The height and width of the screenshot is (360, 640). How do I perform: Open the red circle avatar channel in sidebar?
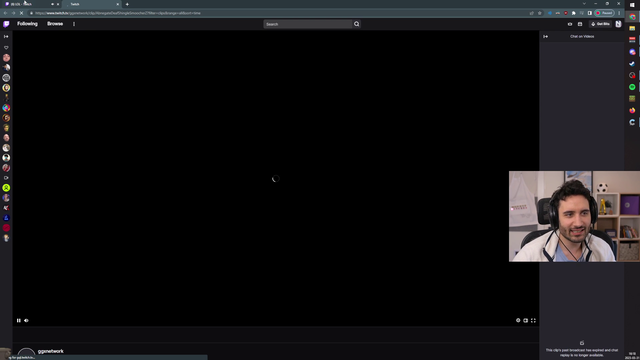click(6, 228)
